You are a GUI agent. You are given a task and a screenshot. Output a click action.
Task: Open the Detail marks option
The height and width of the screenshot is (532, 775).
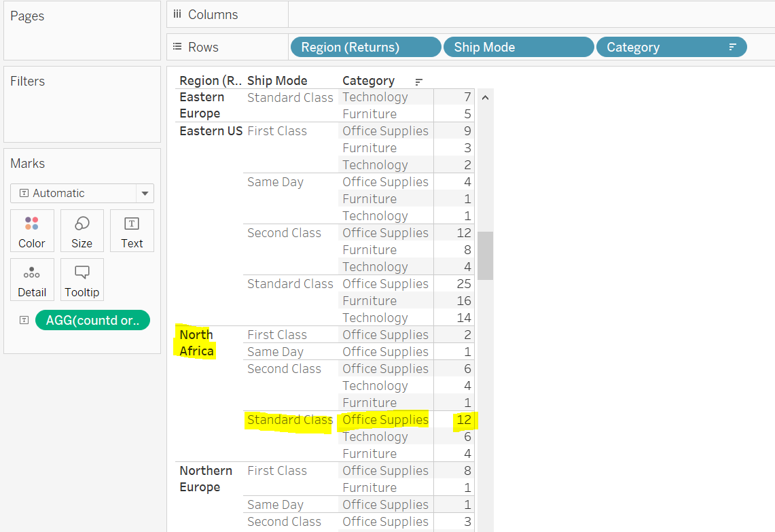[31, 279]
